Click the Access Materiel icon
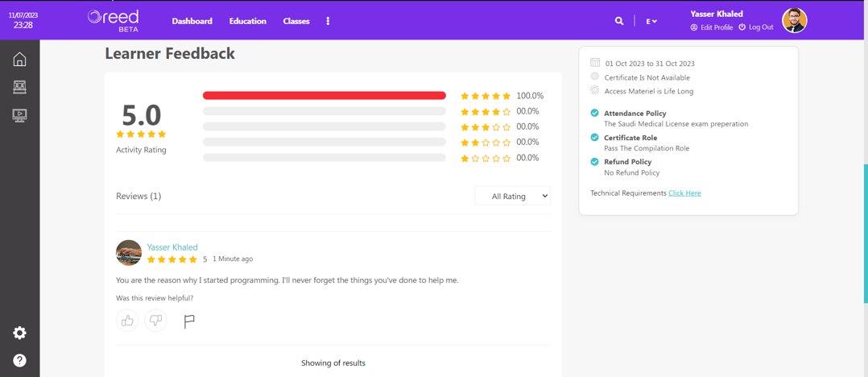This screenshot has width=868, height=377. [x=594, y=90]
